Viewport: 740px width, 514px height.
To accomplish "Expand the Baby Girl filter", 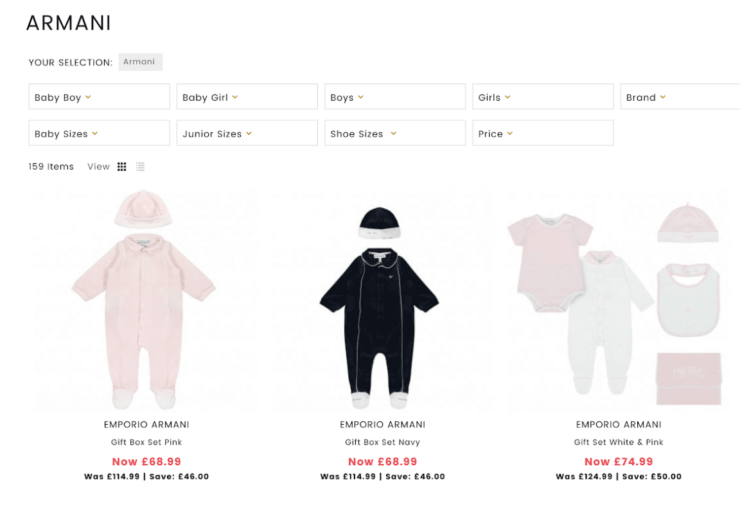I will 247,97.
